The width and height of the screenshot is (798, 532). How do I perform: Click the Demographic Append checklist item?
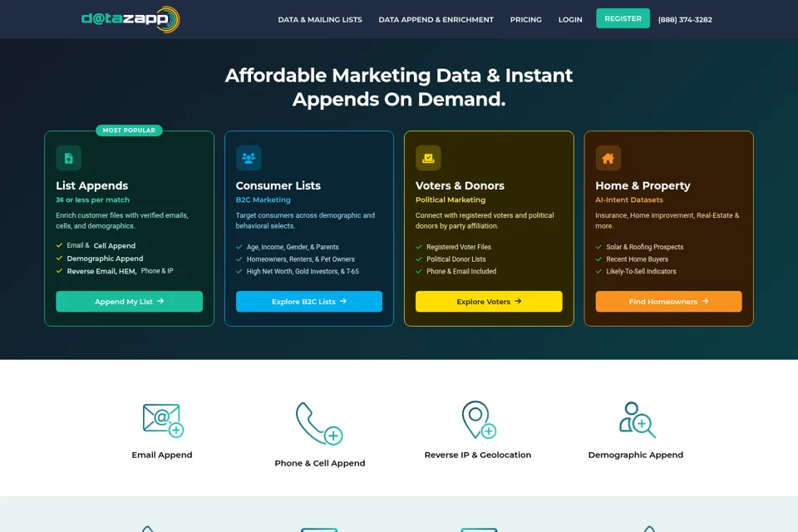click(x=105, y=259)
